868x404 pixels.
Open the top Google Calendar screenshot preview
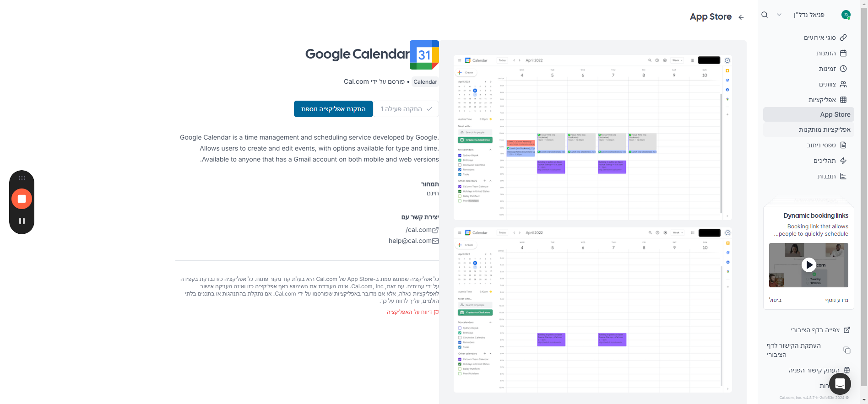[592, 137]
